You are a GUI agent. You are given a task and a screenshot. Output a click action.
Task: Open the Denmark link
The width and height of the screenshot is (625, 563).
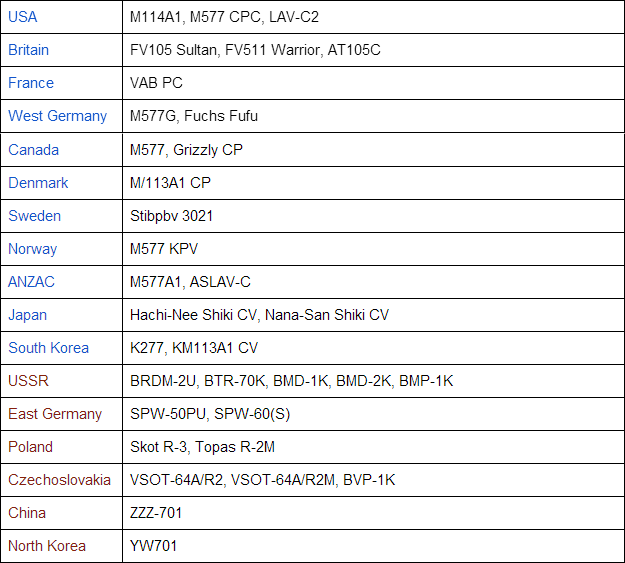point(38,183)
